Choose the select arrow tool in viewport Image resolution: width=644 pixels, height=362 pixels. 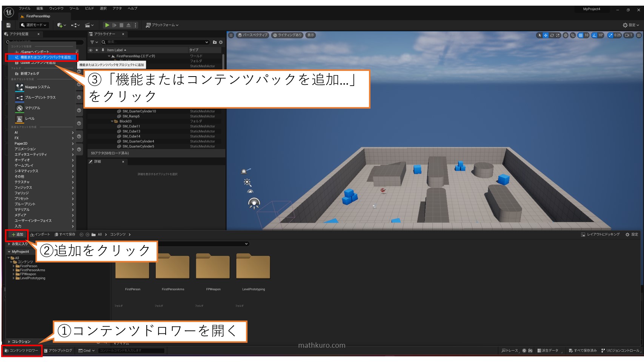click(x=540, y=35)
